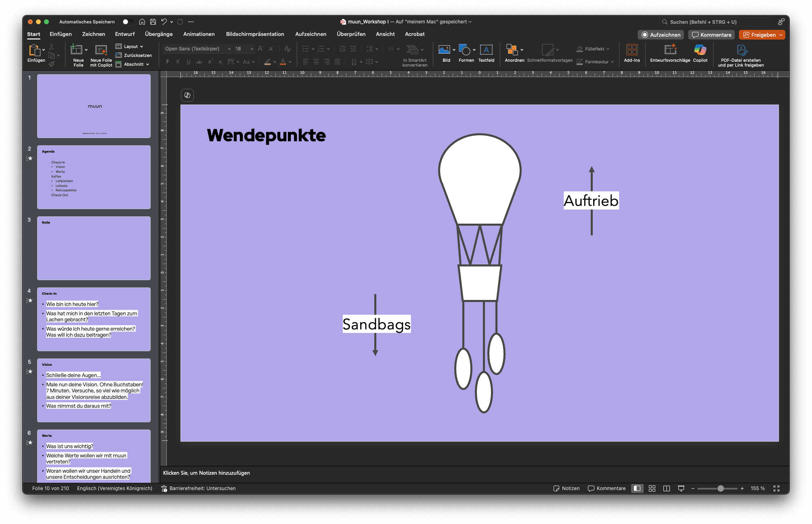Image resolution: width=812 pixels, height=524 pixels.
Task: Open the Animationen tab
Action: 199,34
